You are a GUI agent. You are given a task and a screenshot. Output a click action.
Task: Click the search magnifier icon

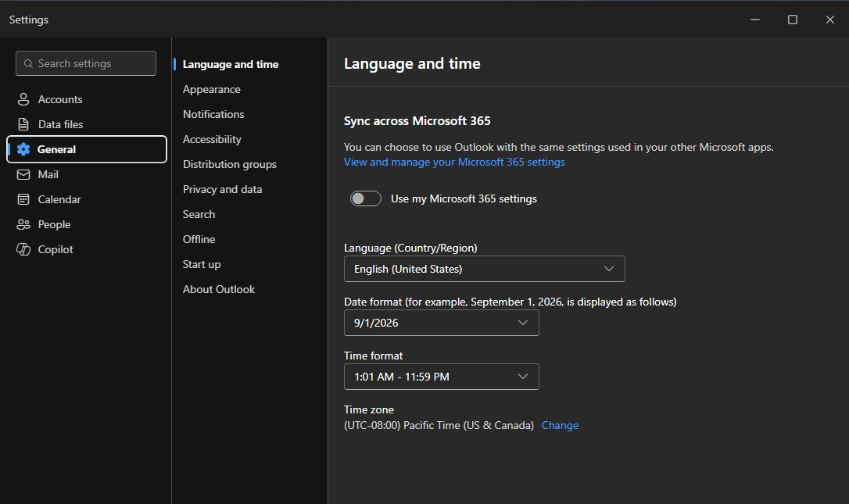(x=29, y=63)
